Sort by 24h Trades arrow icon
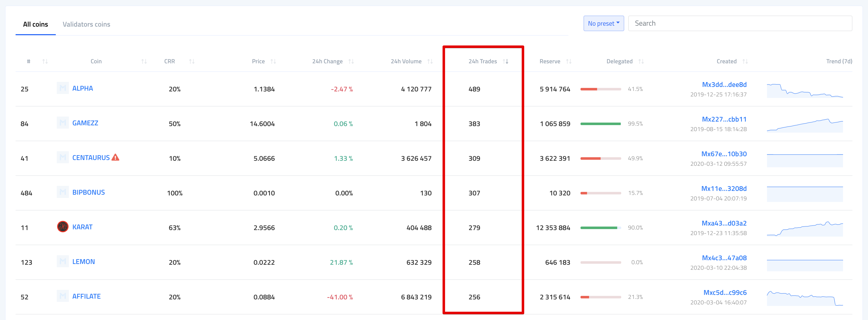 [x=505, y=61]
